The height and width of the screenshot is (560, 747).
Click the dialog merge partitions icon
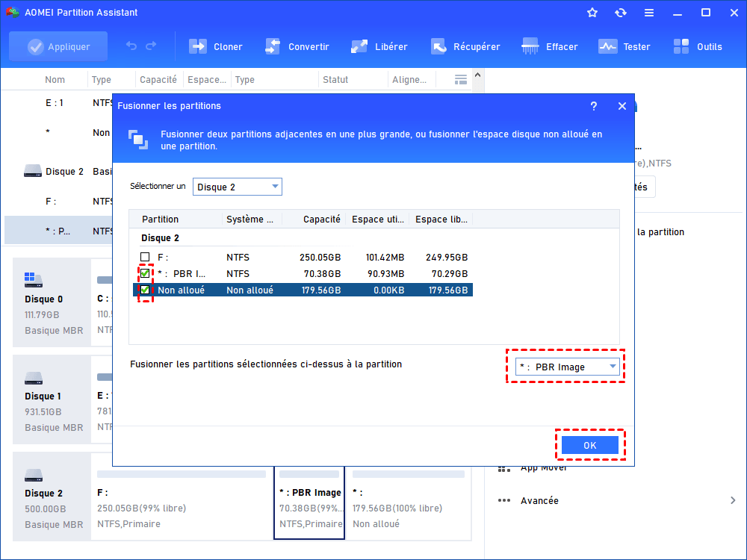click(x=138, y=140)
